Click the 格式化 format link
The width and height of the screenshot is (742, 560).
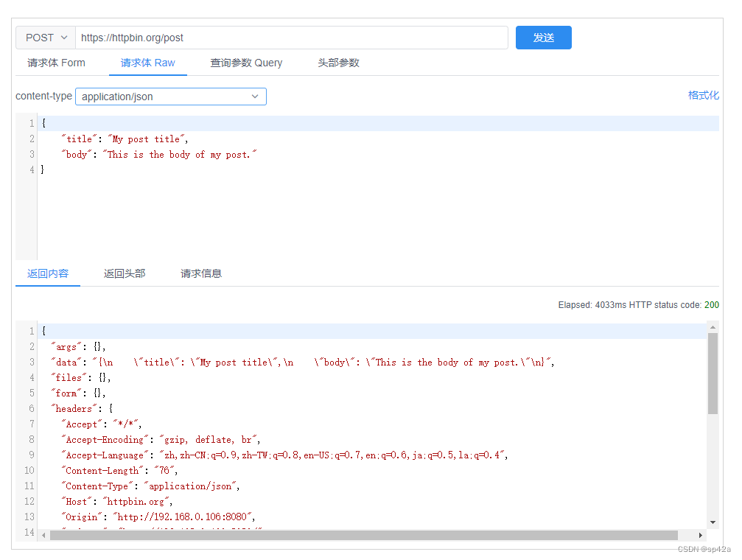point(703,96)
